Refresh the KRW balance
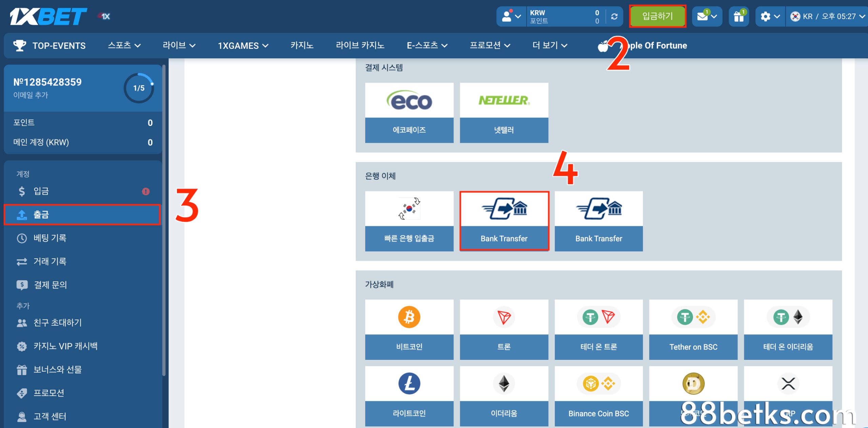The image size is (868, 428). 614,16
